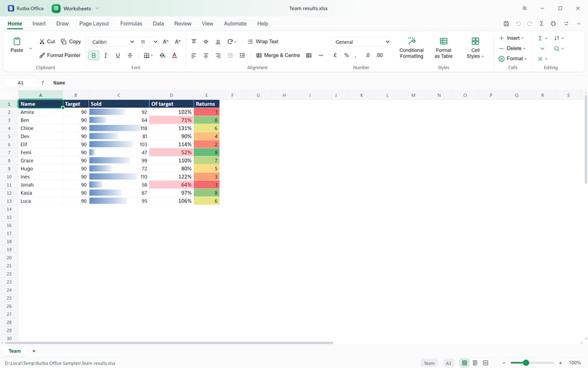Expand the Paste options arrow

pyautogui.click(x=30, y=49)
